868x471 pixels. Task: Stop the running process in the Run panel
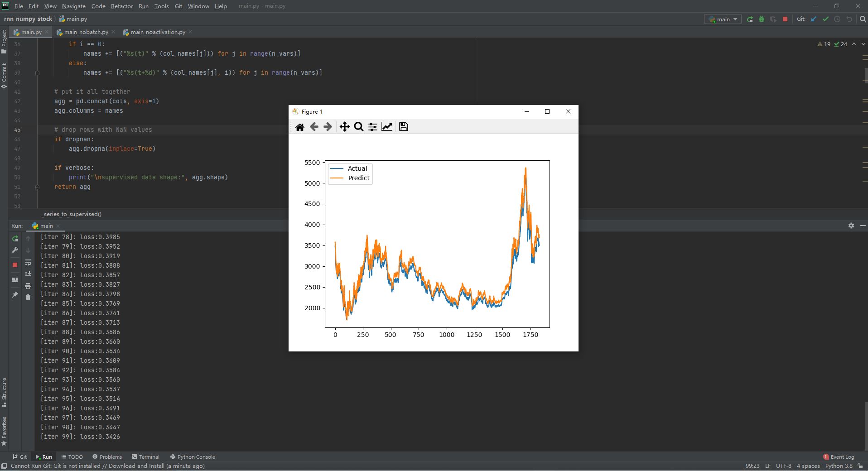[15, 265]
